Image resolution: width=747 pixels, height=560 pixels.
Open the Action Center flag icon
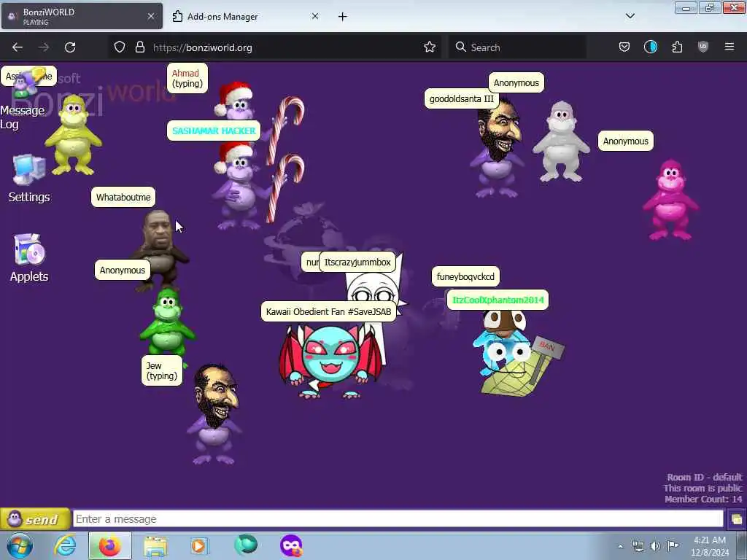pyautogui.click(x=673, y=545)
